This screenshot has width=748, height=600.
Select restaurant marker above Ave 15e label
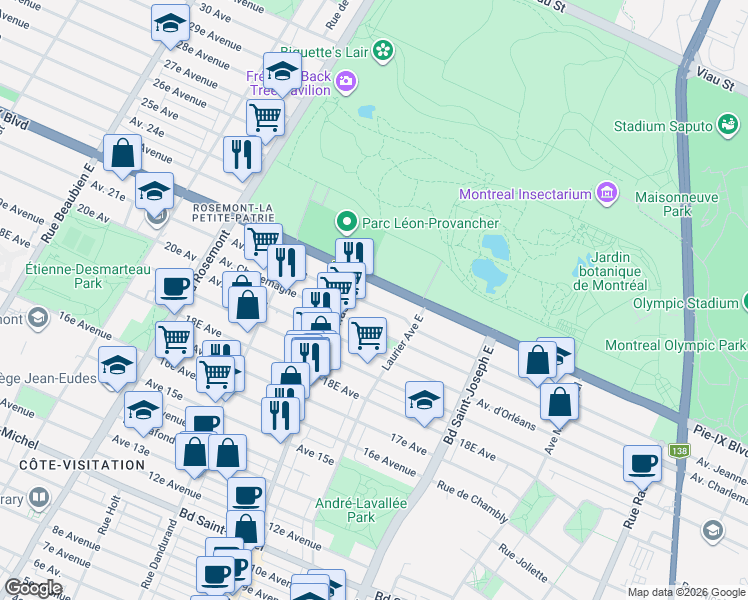click(x=280, y=416)
